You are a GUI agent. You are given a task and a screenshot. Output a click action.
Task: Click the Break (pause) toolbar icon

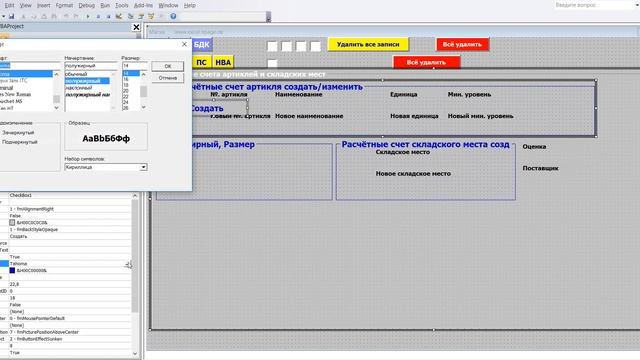tap(98, 16)
